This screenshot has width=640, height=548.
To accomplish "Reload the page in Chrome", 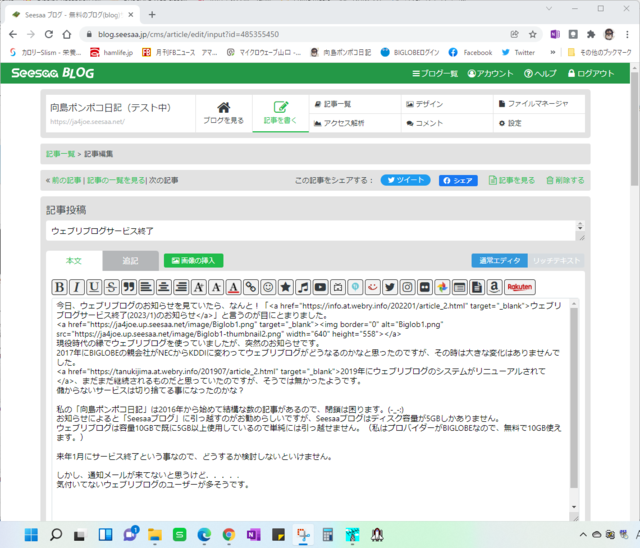I will tap(49, 34).
